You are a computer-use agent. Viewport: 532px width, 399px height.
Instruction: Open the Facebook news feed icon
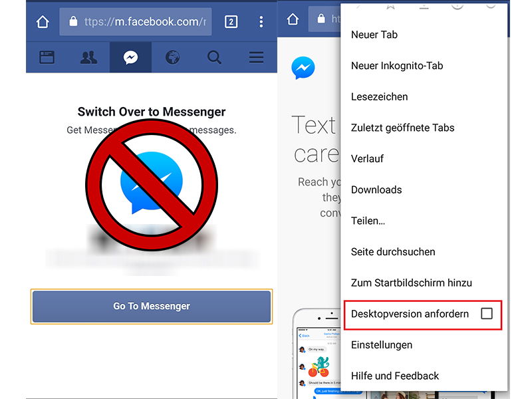point(47,57)
